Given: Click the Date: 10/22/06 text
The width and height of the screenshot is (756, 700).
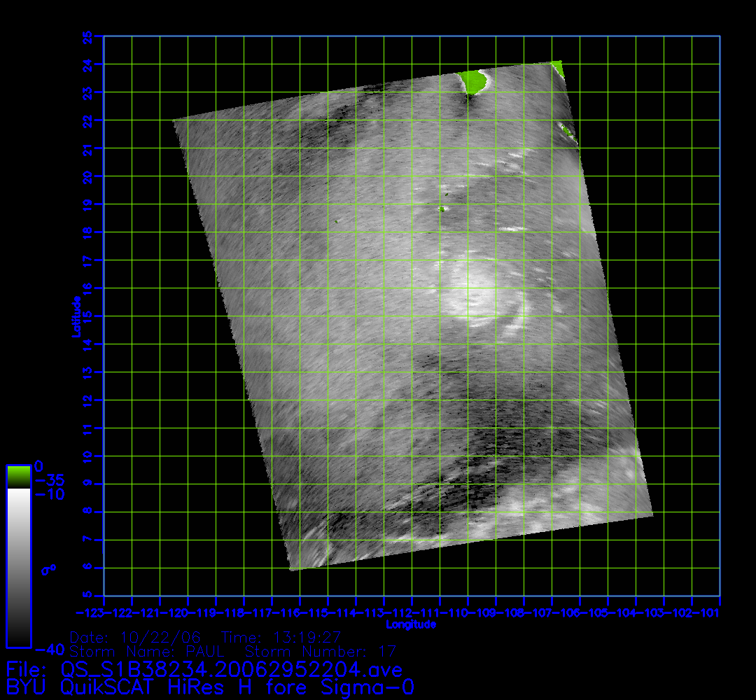Looking at the screenshot, I should [135, 638].
